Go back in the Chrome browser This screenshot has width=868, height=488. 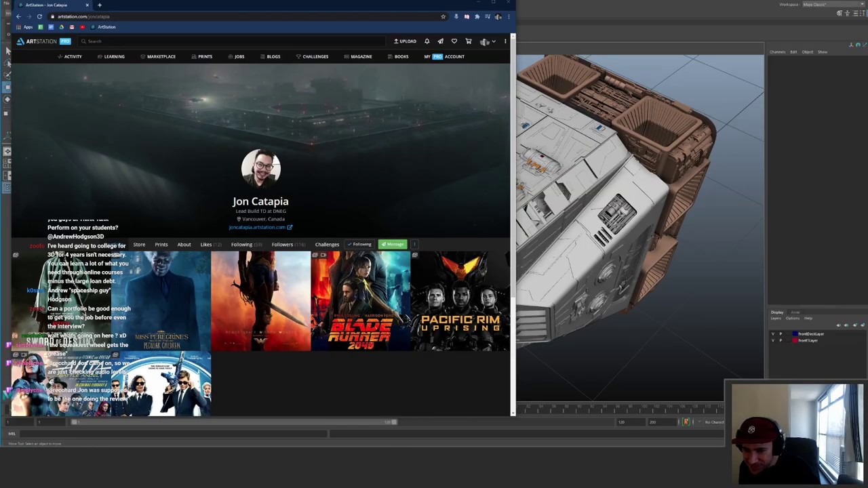pos(18,16)
